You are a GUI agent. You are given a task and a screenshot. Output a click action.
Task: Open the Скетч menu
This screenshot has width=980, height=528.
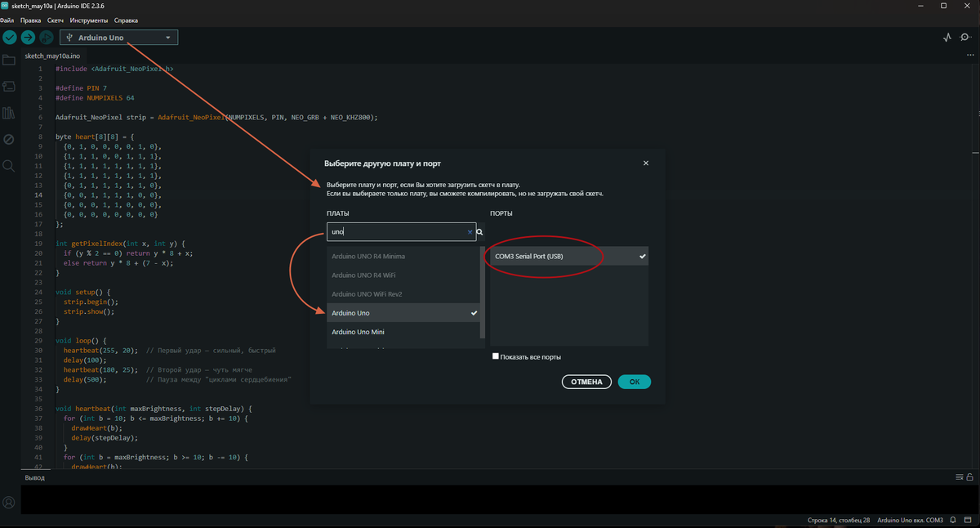[x=56, y=20]
